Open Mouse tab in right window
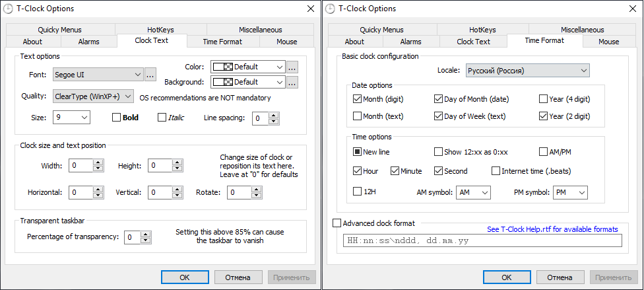Image resolution: width=644 pixels, height=290 pixels. tap(608, 42)
